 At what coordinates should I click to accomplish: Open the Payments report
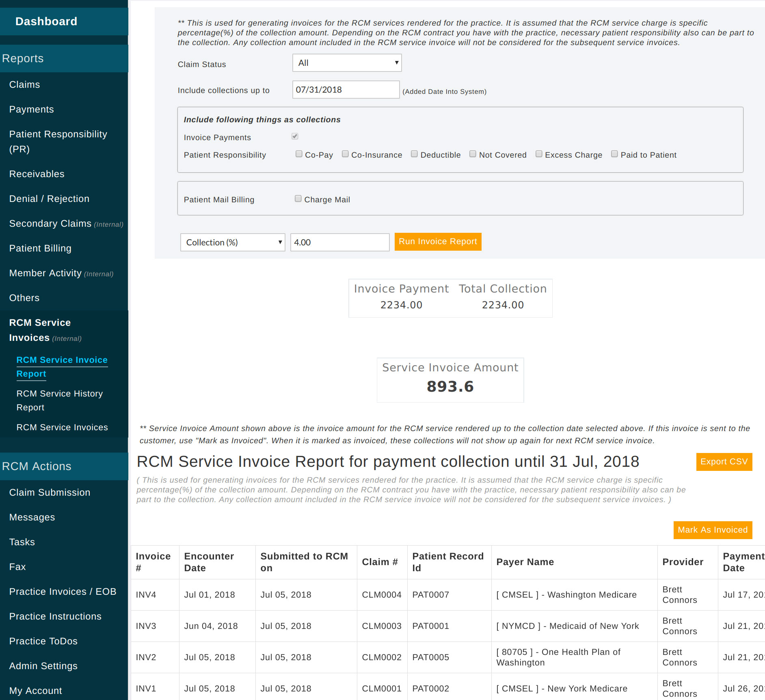click(x=31, y=109)
